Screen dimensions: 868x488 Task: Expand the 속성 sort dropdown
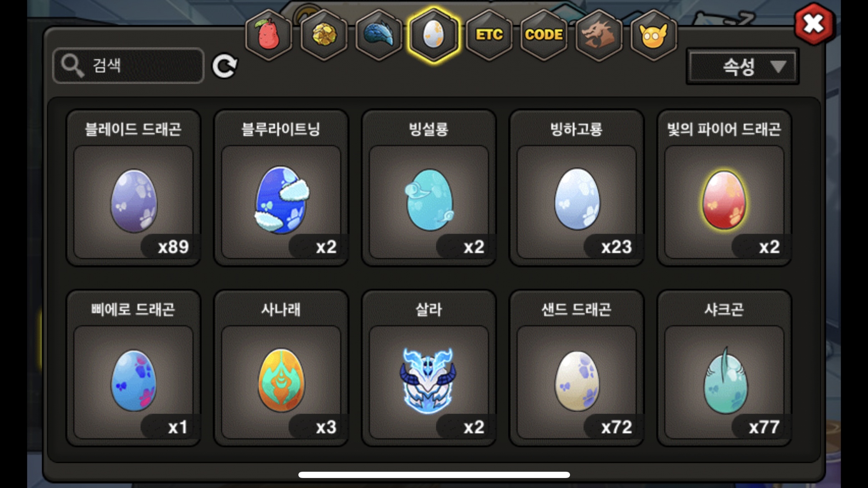coord(743,66)
